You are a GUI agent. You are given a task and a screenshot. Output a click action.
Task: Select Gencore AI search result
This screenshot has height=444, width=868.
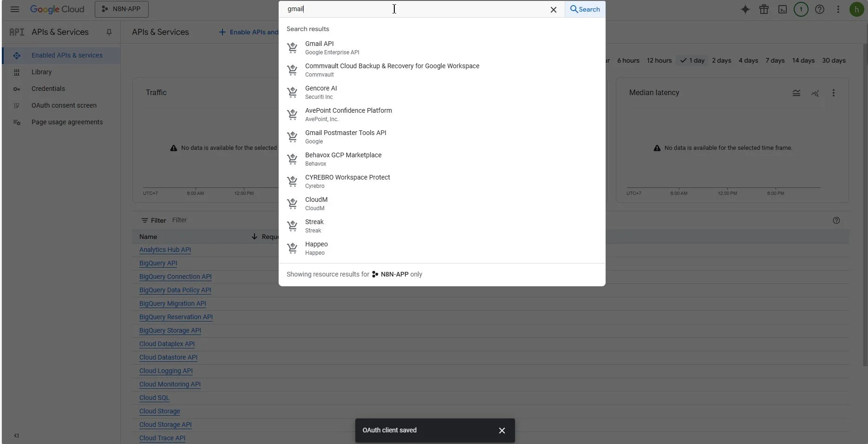click(442, 92)
